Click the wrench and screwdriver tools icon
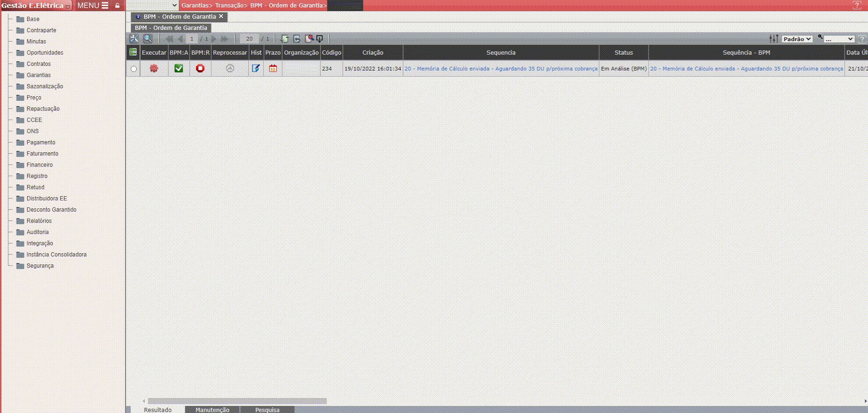This screenshot has width=868, height=413. (134, 39)
